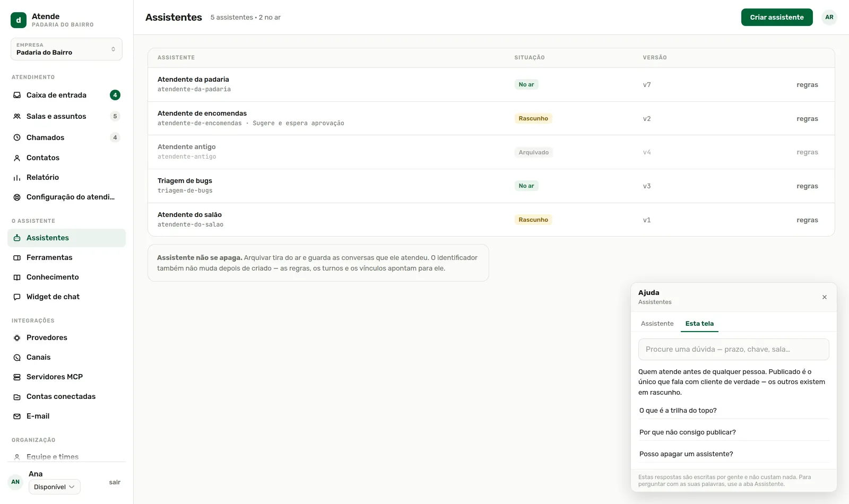
Task: Open Caixa de entrada inbox icon
Action: [x=17, y=95]
